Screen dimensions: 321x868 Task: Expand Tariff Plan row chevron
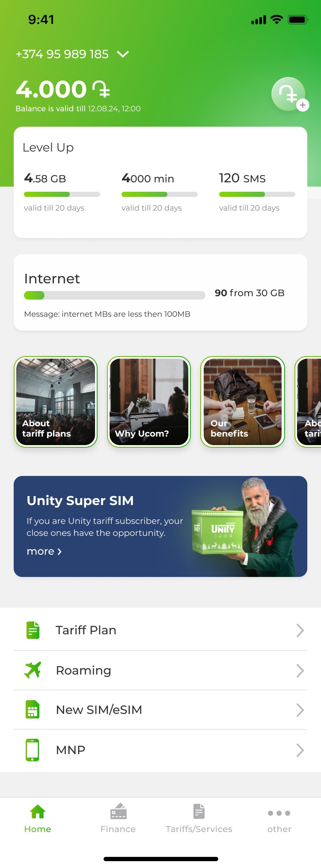pos(300,630)
